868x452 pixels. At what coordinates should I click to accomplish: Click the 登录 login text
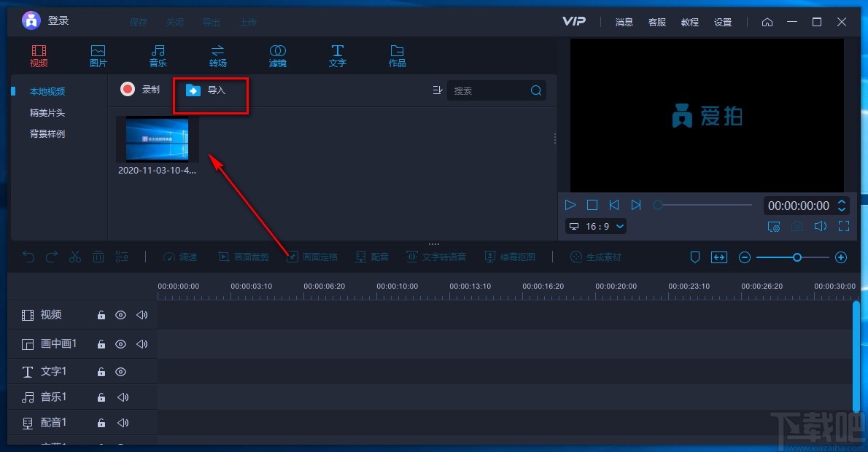coord(58,20)
